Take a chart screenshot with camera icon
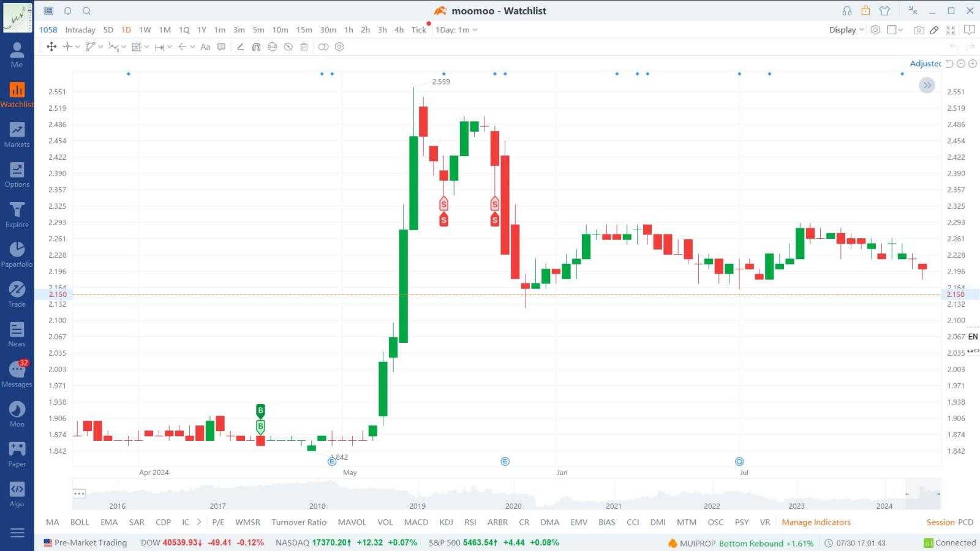The height and width of the screenshot is (551, 980). click(x=919, y=29)
